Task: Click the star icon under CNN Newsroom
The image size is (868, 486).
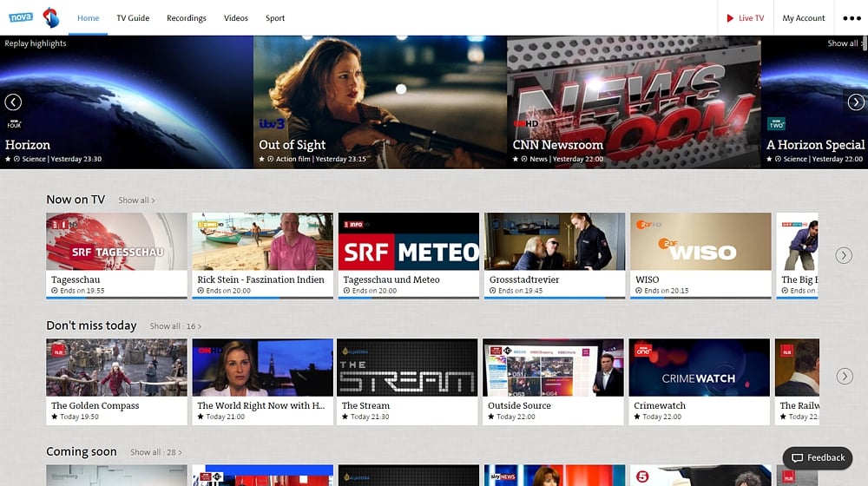Action: click(516, 159)
